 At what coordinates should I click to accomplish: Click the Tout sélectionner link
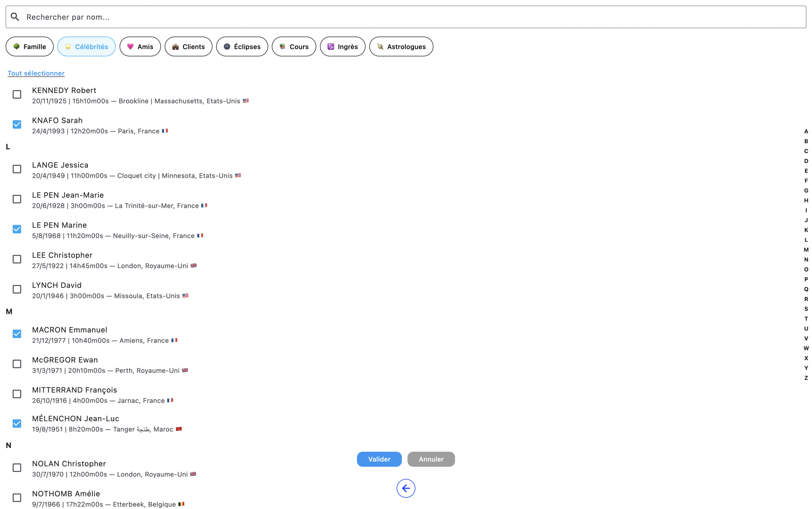(x=36, y=74)
